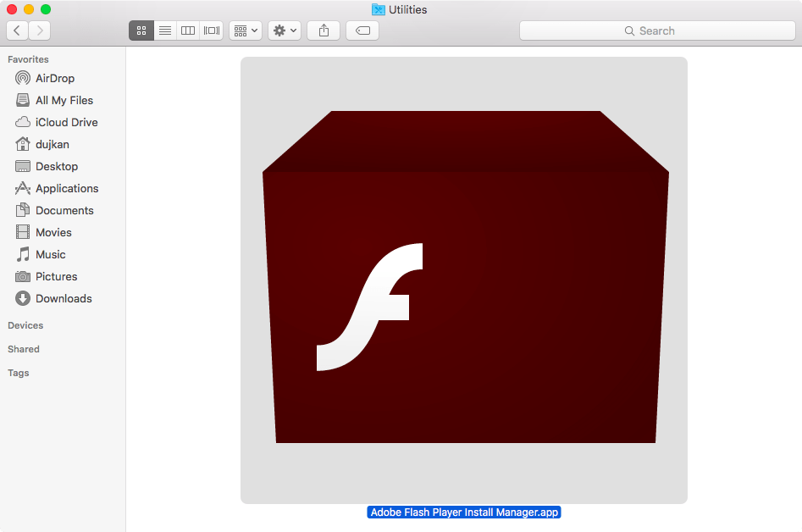The height and width of the screenshot is (532, 802).
Task: Click the Applications icon in sidebar
Action: (x=23, y=188)
